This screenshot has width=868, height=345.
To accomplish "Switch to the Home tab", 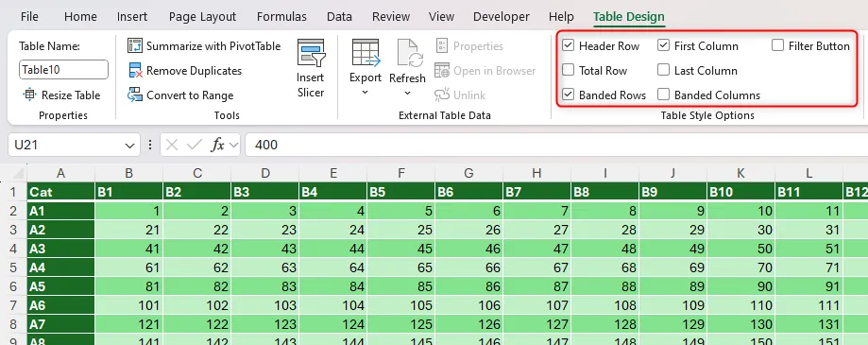I will (x=80, y=17).
